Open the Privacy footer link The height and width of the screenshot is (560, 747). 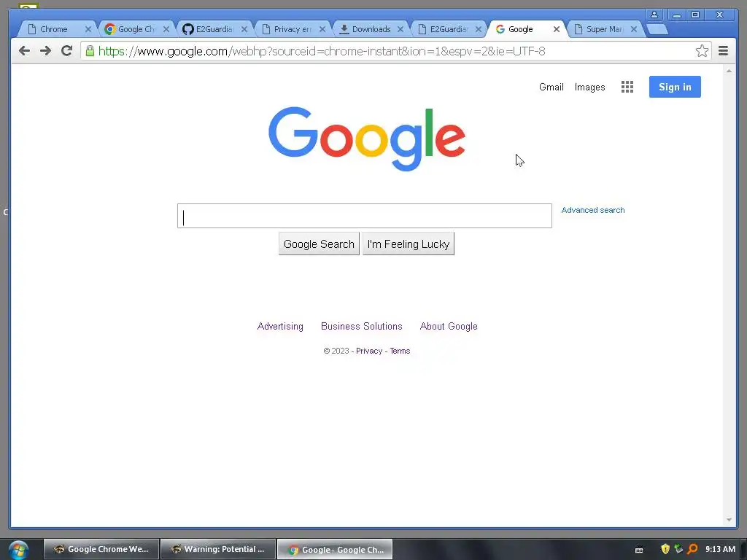(x=369, y=351)
